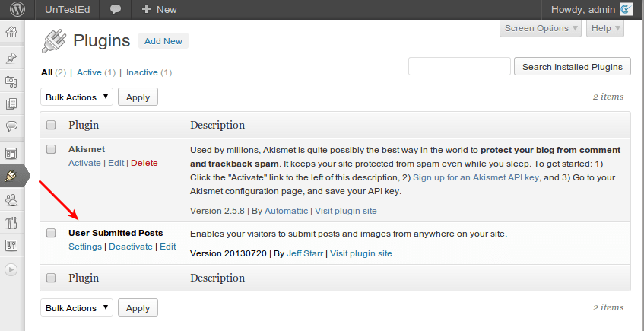Open Posts pushpin icon in sidebar
Screen dimensions: 644x331
11,58
